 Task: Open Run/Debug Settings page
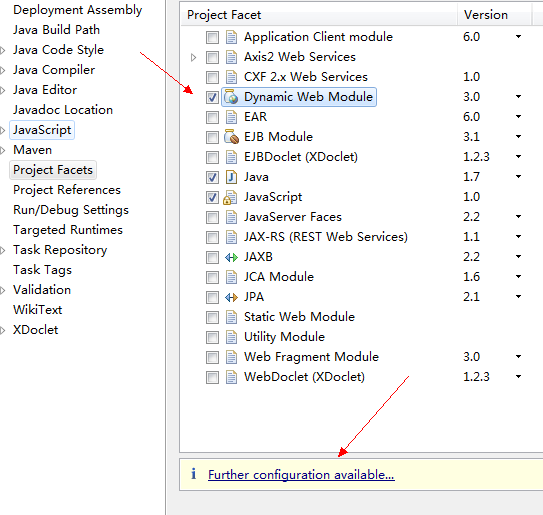click(71, 210)
